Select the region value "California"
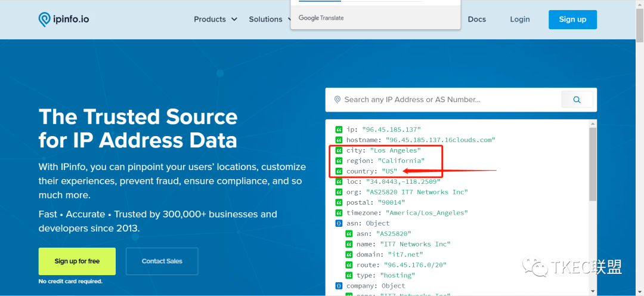The image size is (644, 296). pos(401,161)
